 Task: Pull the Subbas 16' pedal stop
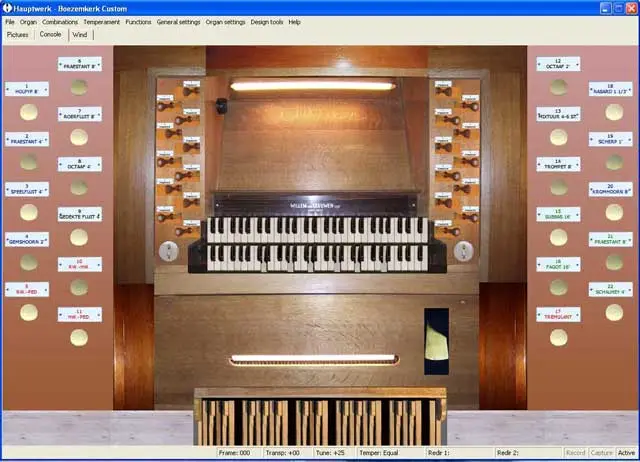point(558,237)
